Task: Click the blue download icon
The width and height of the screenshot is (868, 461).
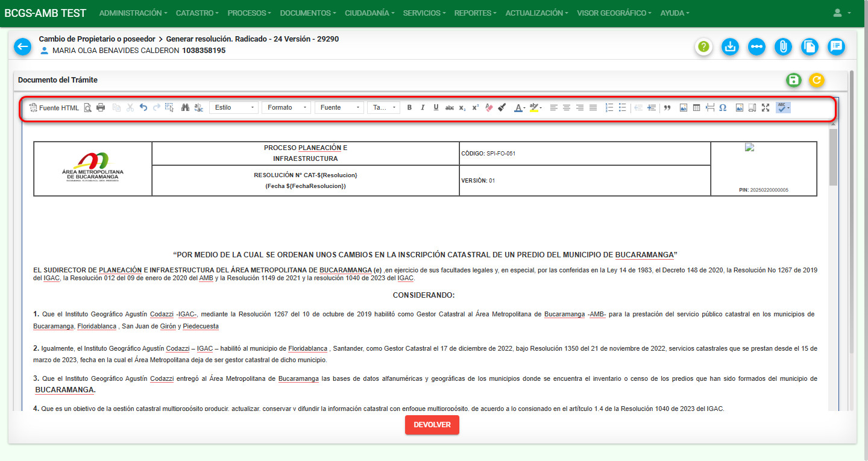Action: coord(730,47)
